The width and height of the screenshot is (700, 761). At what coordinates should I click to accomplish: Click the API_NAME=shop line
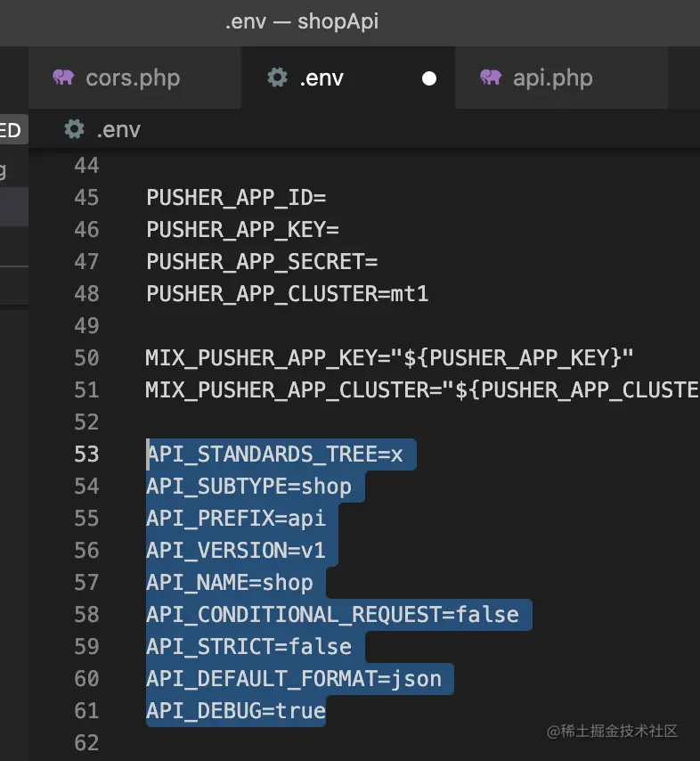[230, 583]
